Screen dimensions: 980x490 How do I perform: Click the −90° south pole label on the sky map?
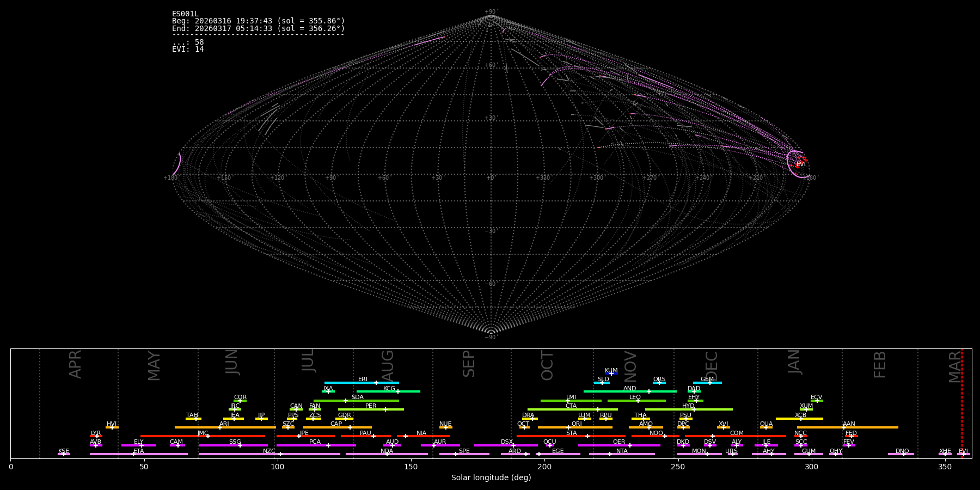(x=491, y=338)
